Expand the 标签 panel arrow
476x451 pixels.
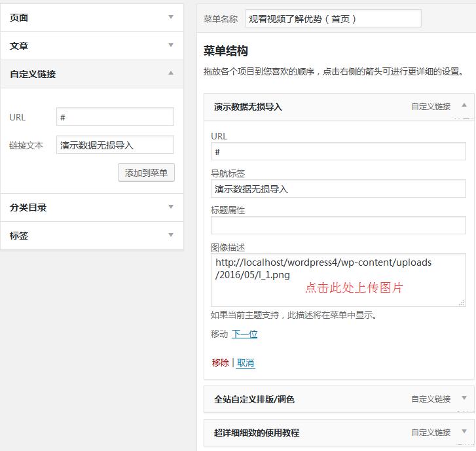[171, 235]
